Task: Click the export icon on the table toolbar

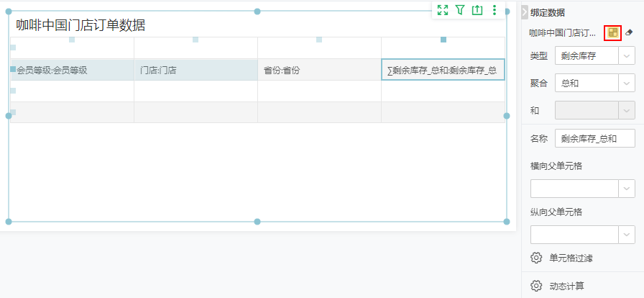Action: [477, 10]
